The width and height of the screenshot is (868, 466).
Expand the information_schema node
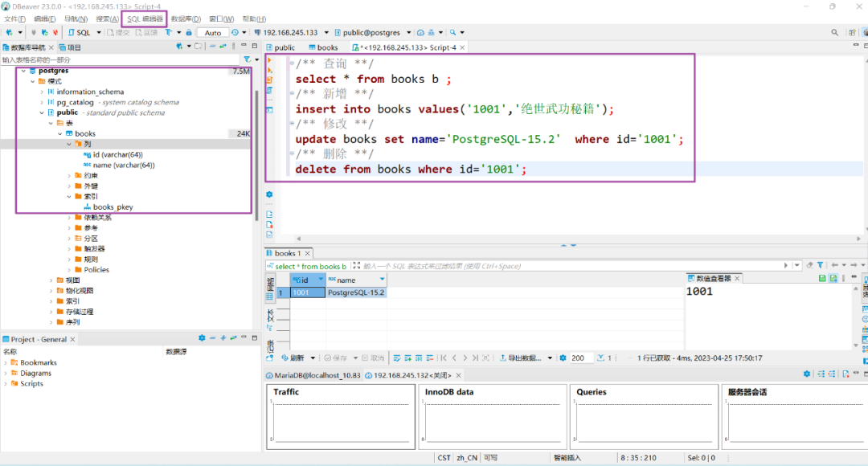pyautogui.click(x=42, y=92)
